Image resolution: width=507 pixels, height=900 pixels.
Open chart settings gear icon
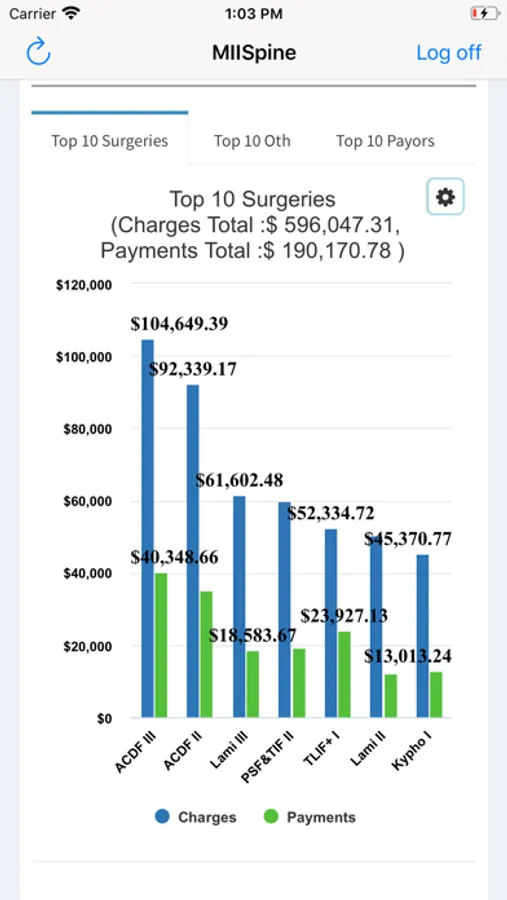(445, 197)
